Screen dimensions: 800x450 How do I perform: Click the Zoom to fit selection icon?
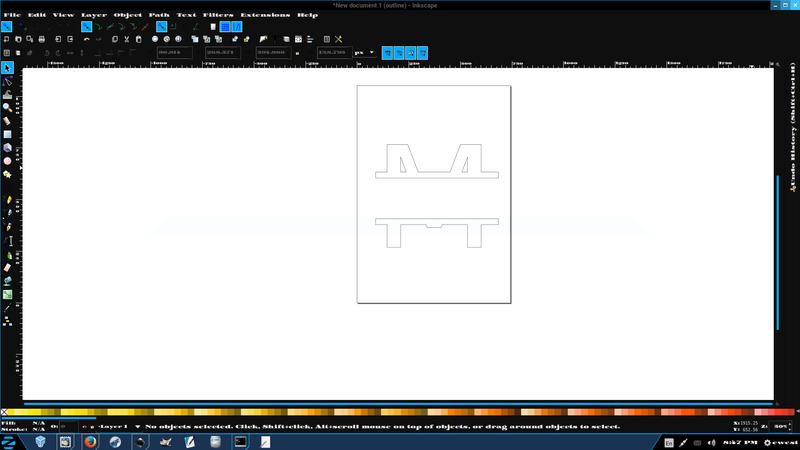(x=155, y=39)
